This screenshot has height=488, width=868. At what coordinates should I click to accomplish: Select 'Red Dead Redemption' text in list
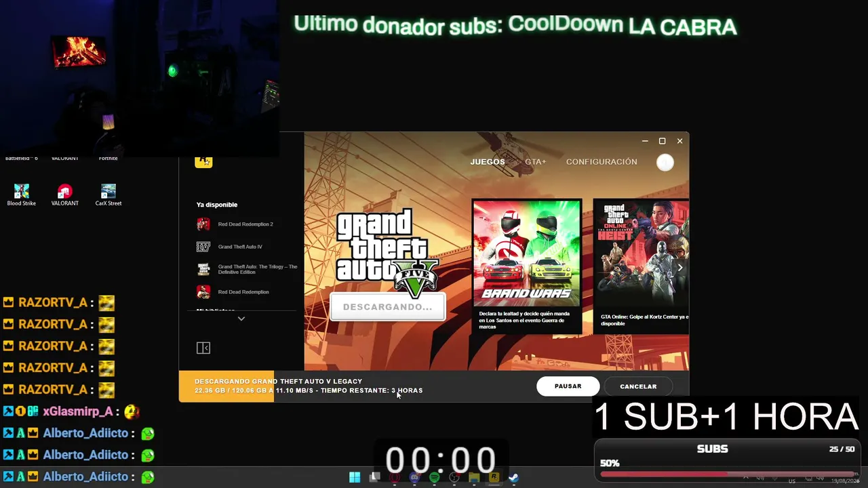tap(243, 292)
